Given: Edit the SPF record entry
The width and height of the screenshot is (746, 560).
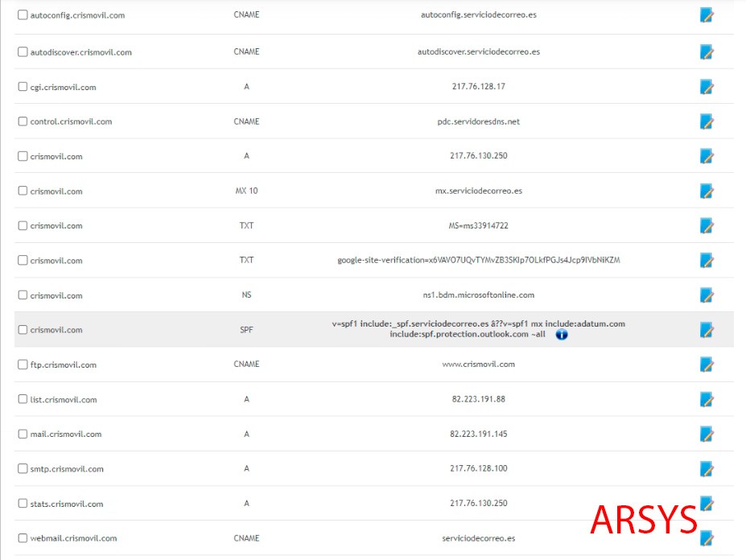Looking at the screenshot, I should (x=707, y=330).
